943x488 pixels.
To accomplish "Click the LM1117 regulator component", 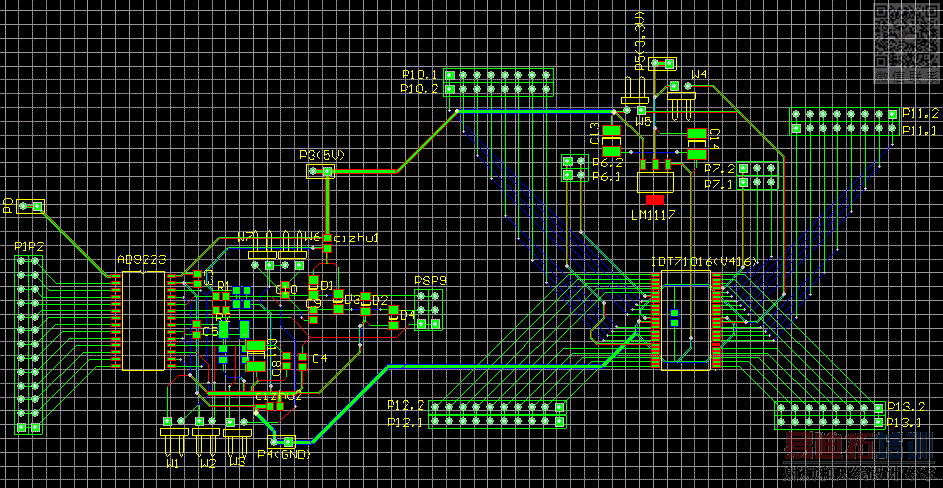I will (655, 181).
